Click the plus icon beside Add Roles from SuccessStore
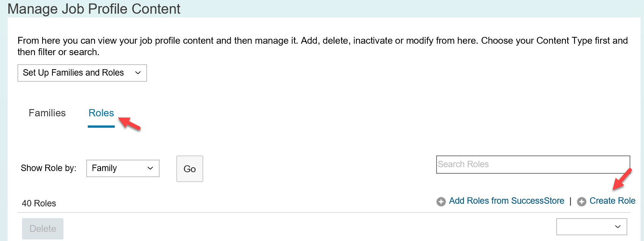Screen dimensions: 644x241 (x=441, y=201)
